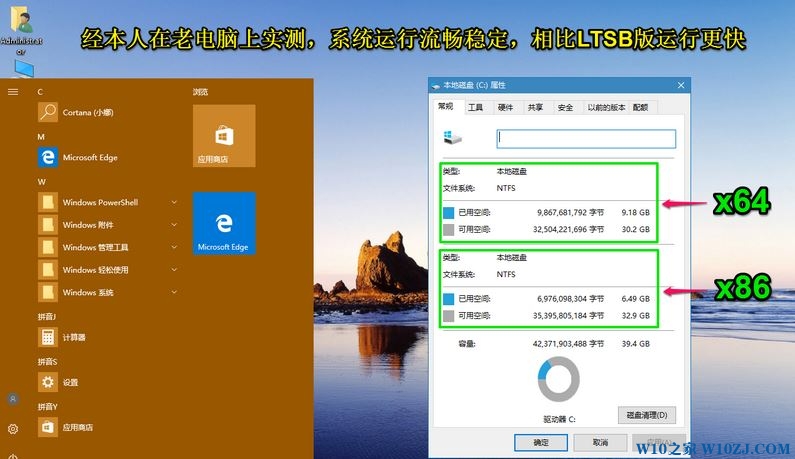Switch to the 常规 tab
Screen dimensions: 795x459
(446, 107)
